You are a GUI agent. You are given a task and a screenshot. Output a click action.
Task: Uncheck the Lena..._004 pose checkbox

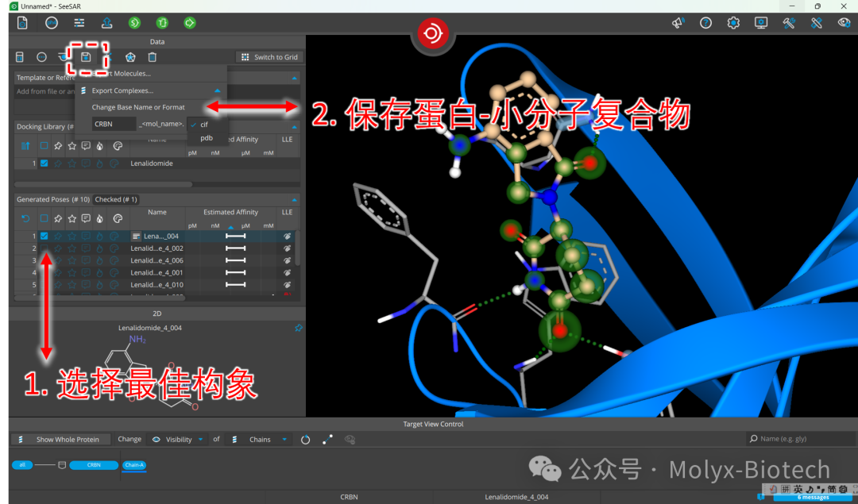44,237
